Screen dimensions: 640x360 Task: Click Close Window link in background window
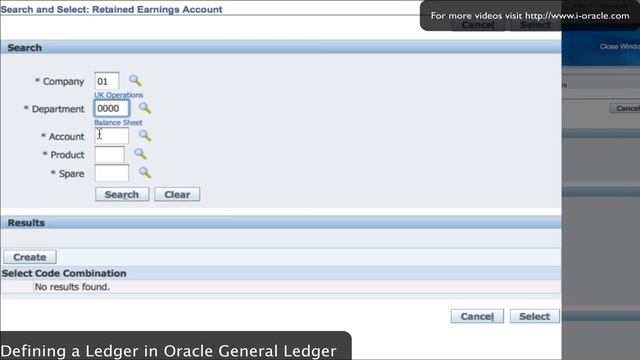click(x=620, y=47)
